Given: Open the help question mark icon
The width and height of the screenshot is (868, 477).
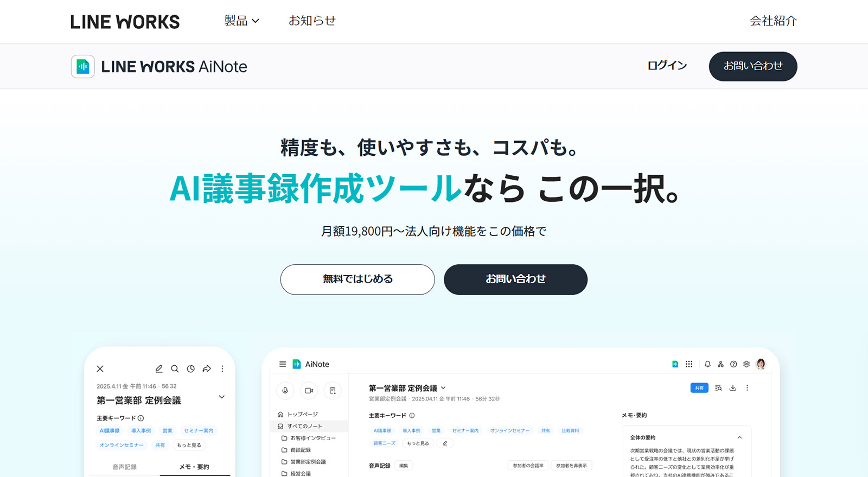Looking at the screenshot, I should click(733, 364).
